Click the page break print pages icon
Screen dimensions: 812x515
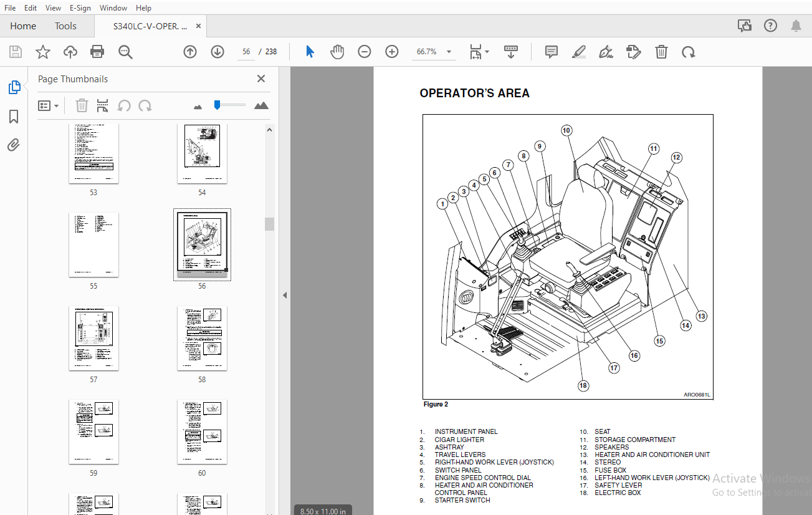click(103, 106)
